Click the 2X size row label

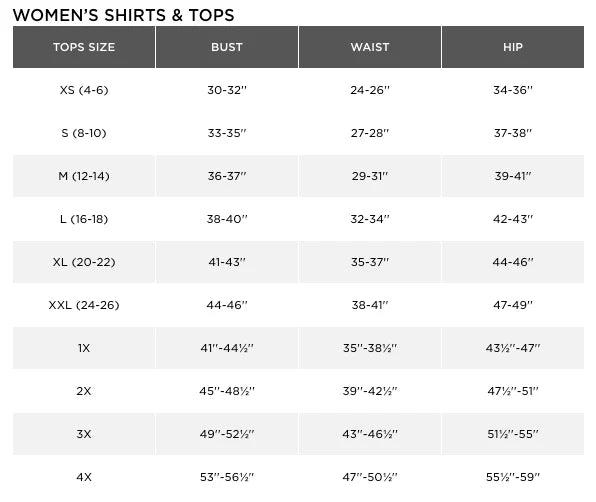[84, 391]
